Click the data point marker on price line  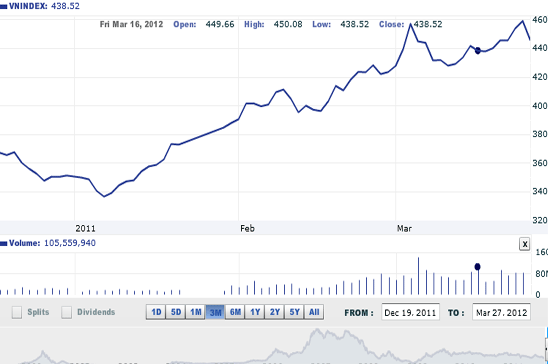coord(478,51)
